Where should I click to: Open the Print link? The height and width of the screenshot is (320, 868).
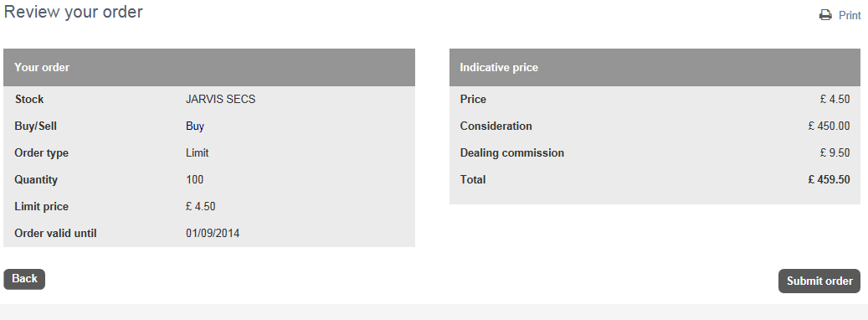(850, 16)
